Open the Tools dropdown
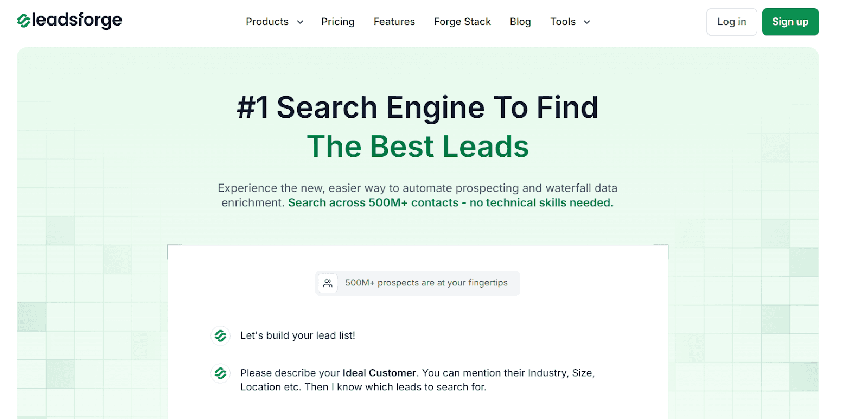868x419 pixels. pyautogui.click(x=563, y=22)
